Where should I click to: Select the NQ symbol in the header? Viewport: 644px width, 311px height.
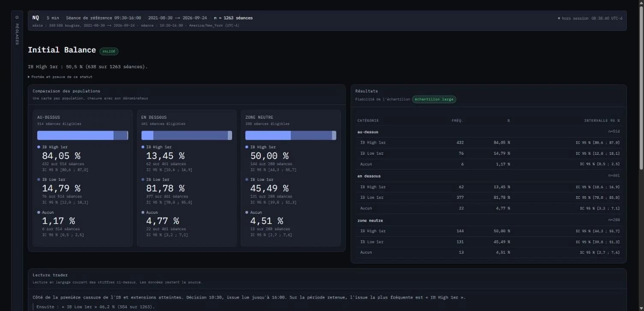36,18
